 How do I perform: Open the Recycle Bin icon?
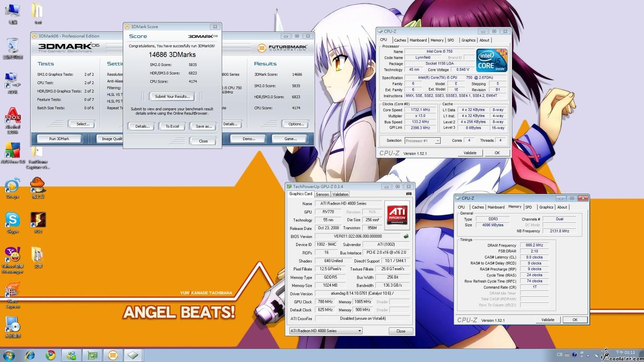pos(12,48)
